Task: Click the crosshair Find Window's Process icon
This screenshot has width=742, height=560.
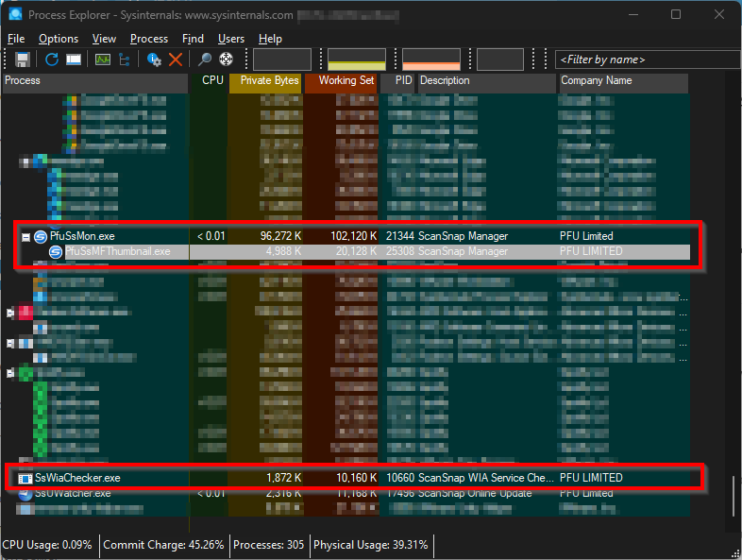Action: 227,59
